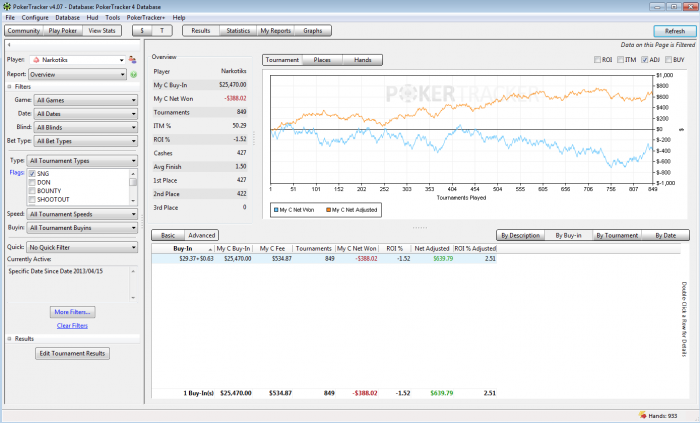
Task: Open the Configure menu
Action: 35,18
